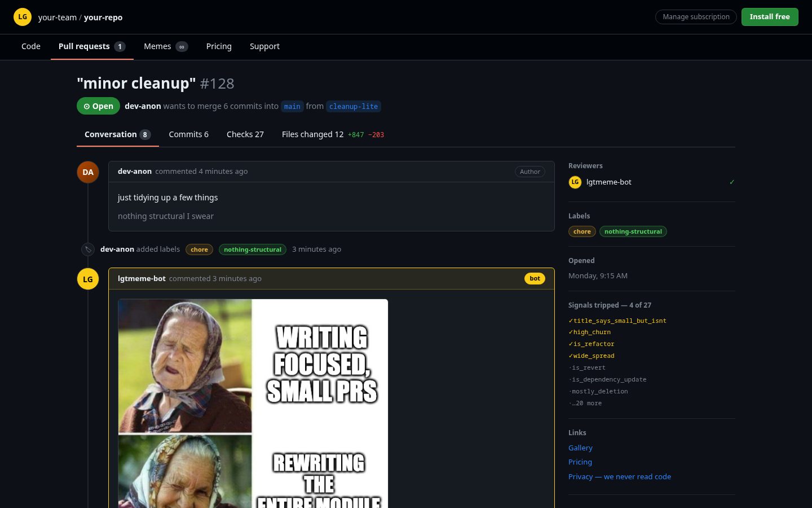Open the Gallery link
Viewport: 812px width, 508px height.
(x=580, y=448)
